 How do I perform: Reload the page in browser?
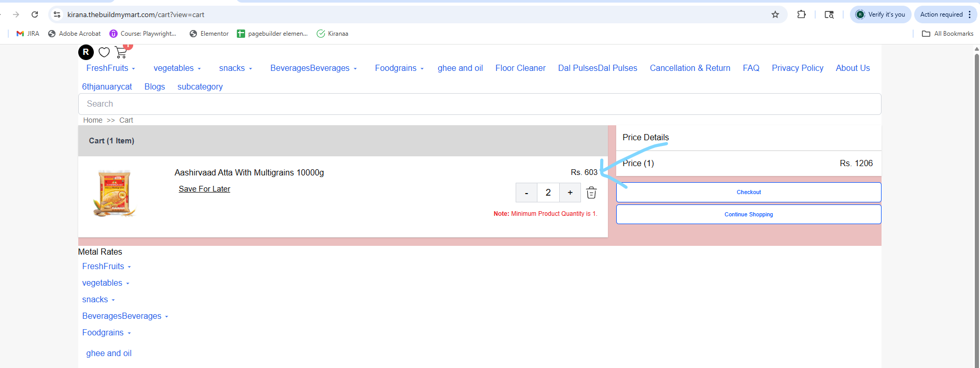[35, 14]
